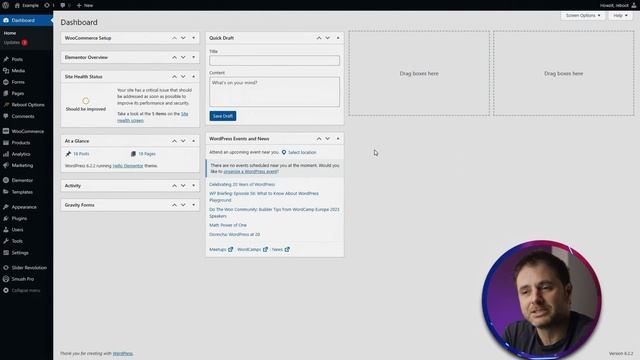The height and width of the screenshot is (360, 640).
Task: Click the WordPress logo in admin bar
Action: tap(5, 5)
